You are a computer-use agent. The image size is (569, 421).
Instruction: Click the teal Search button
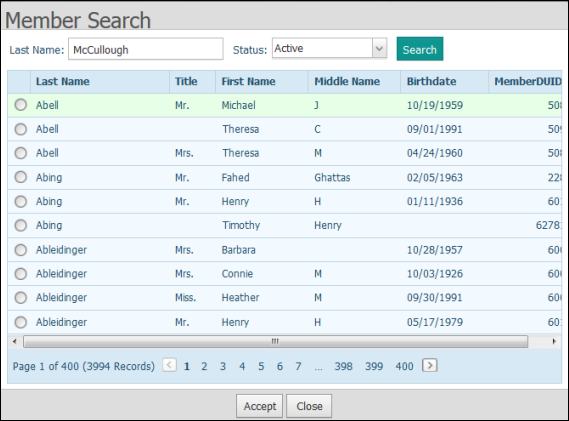point(420,49)
